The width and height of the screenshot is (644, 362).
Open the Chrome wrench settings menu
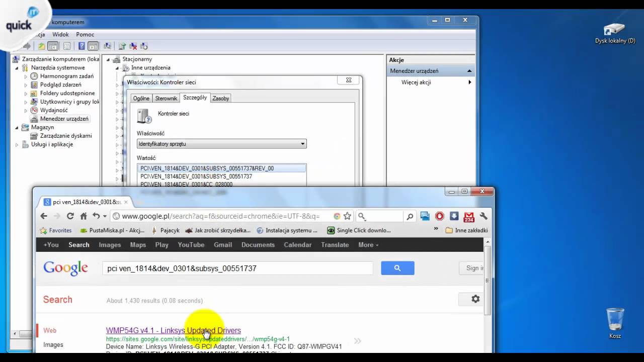[x=484, y=216]
